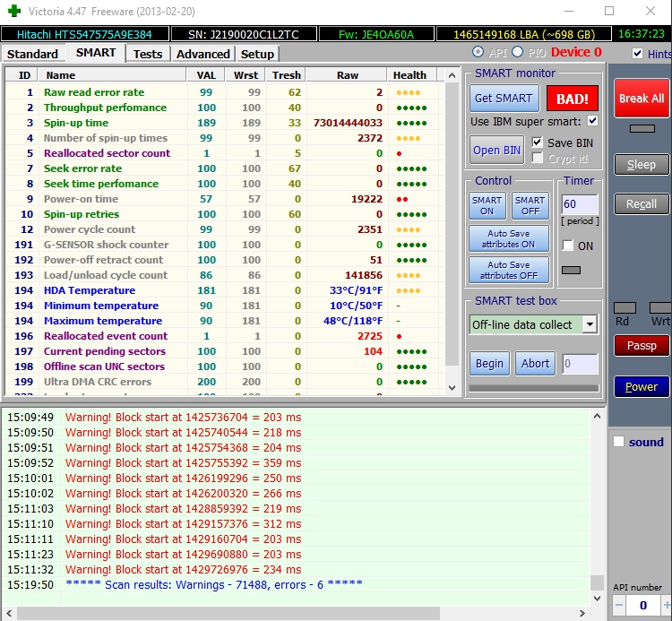Click the serial number SN field
The image size is (672, 621).
coord(244,34)
